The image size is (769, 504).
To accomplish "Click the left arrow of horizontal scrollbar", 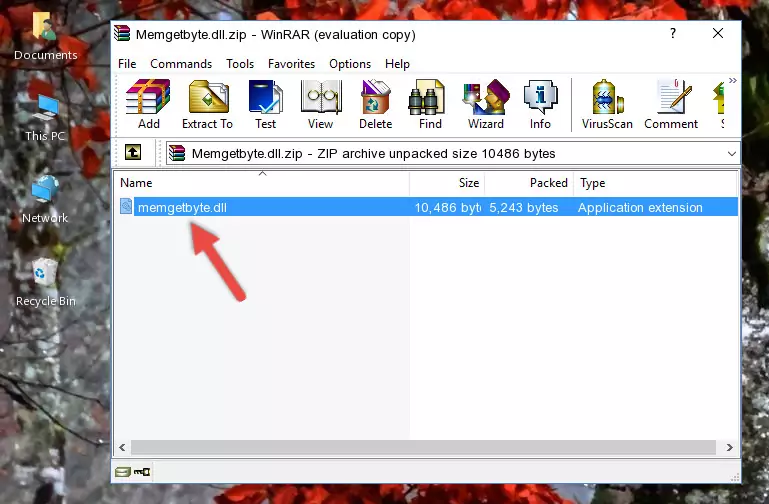I will click(x=123, y=447).
